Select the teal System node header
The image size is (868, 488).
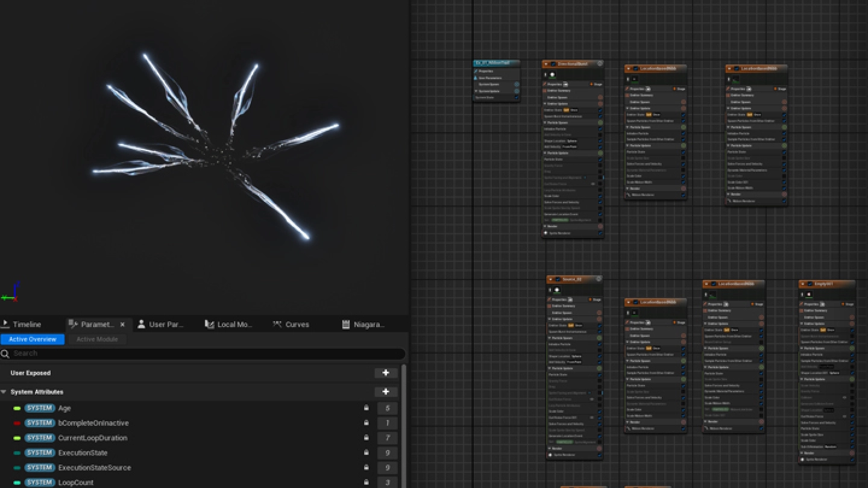click(x=496, y=63)
